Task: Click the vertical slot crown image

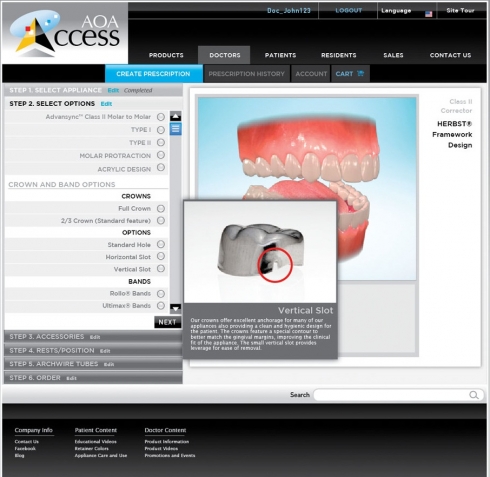Action: point(260,253)
